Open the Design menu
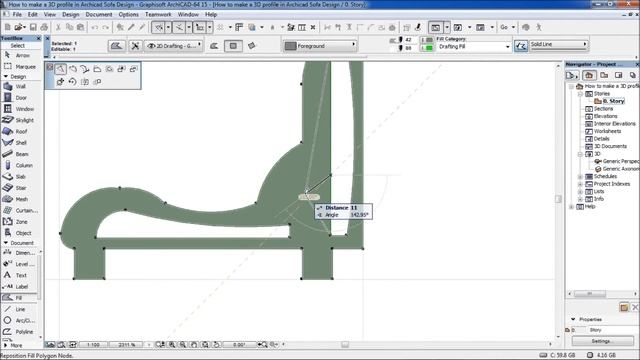Screen dimensions: 640x360 (x=70, y=14)
